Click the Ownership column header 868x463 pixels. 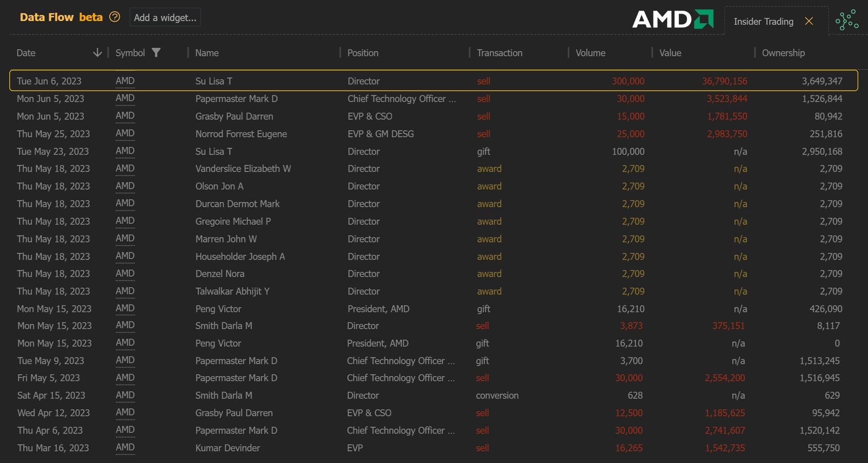[x=783, y=53]
